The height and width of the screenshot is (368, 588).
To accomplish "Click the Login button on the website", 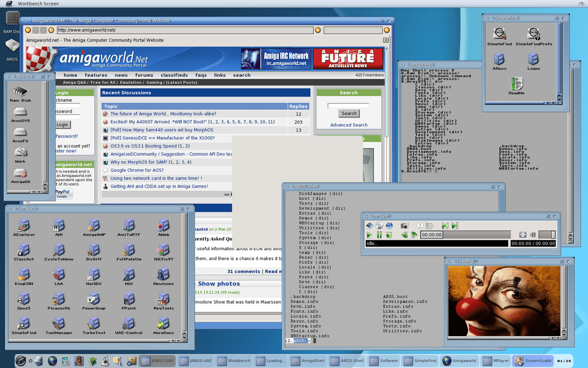I will pos(62,125).
